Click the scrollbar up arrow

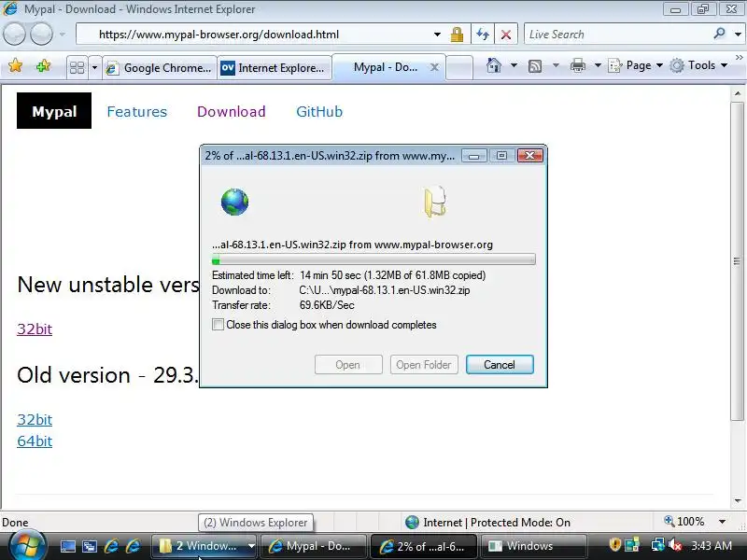(x=737, y=93)
